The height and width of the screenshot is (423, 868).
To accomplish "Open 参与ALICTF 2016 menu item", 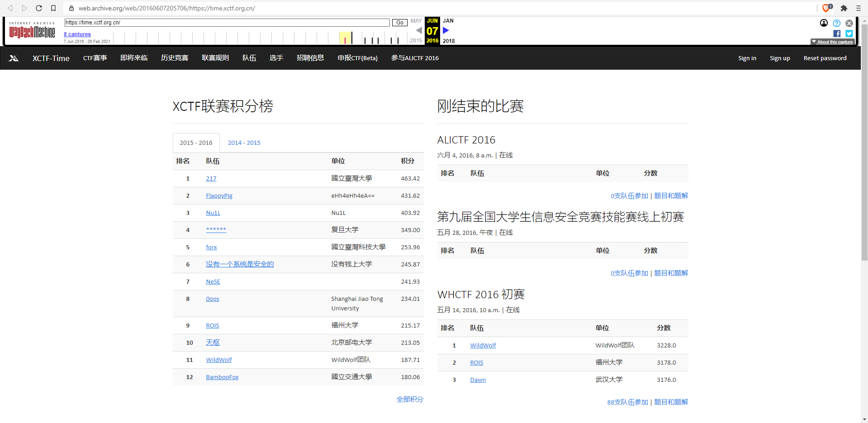I will pyautogui.click(x=415, y=58).
